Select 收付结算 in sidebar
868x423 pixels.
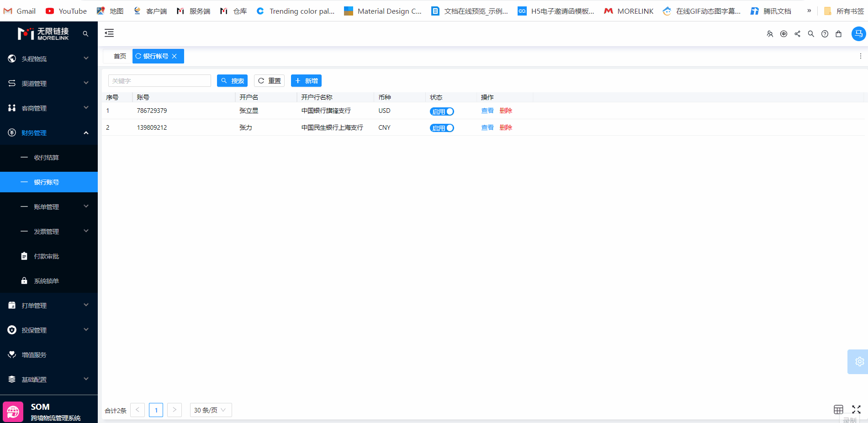(x=49, y=158)
